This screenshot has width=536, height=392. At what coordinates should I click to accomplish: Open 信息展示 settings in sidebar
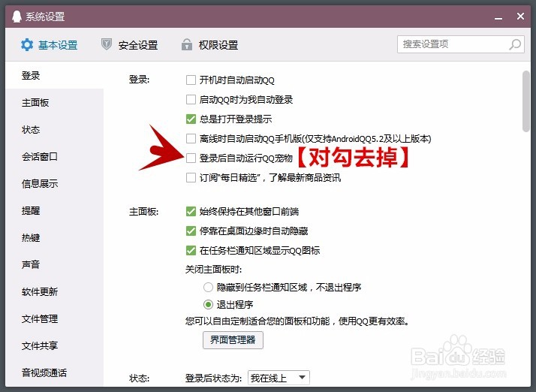54,183
